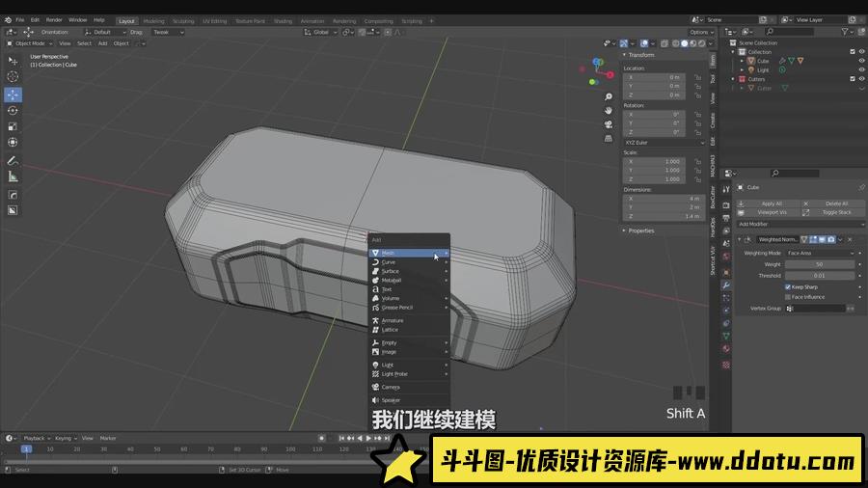The width and height of the screenshot is (868, 488).
Task: Click the Delete All button
Action: click(832, 203)
